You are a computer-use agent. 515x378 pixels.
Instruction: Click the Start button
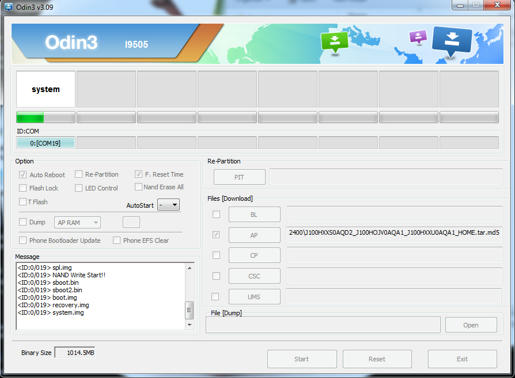(x=302, y=359)
